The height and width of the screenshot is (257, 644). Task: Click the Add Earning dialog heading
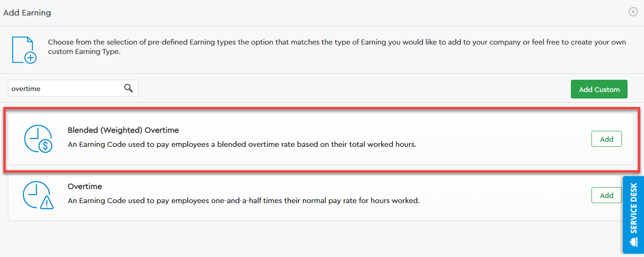point(27,13)
